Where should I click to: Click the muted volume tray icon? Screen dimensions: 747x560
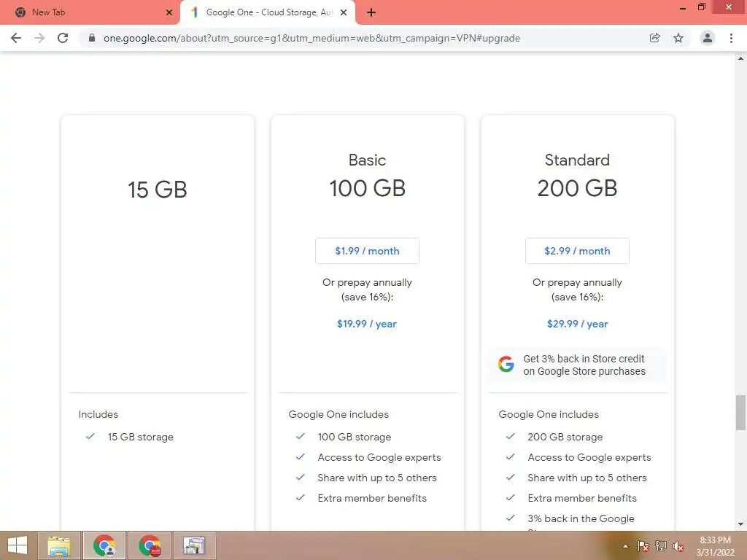coord(678,546)
